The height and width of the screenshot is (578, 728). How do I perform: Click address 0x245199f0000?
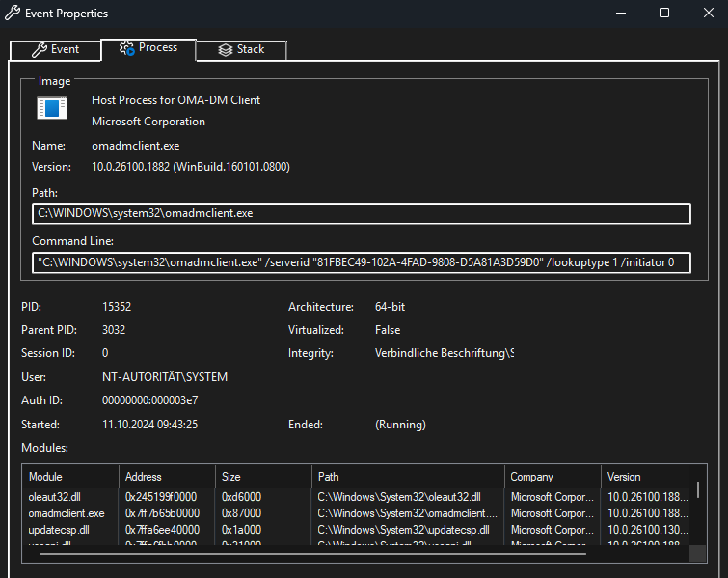click(x=161, y=497)
